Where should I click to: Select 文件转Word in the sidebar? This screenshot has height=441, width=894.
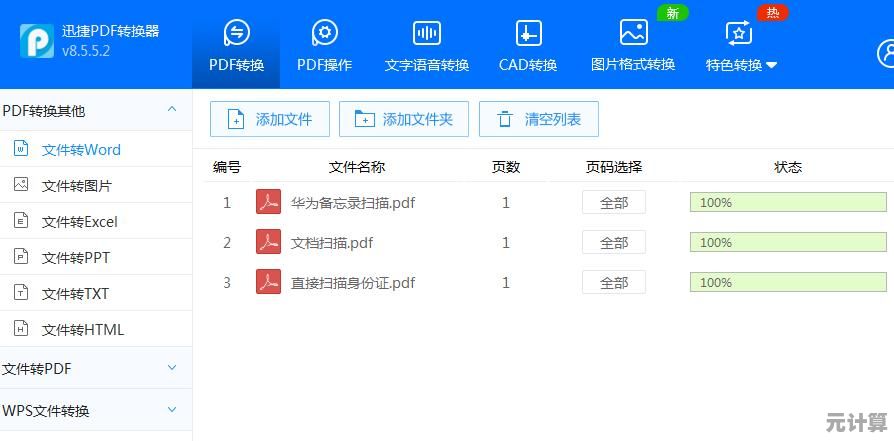click(x=81, y=150)
